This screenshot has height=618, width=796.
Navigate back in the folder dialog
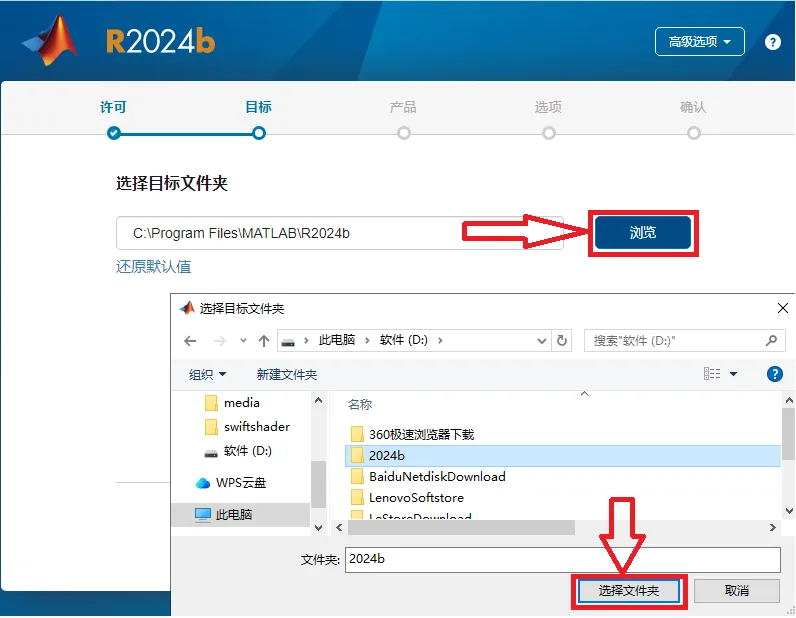[190, 341]
